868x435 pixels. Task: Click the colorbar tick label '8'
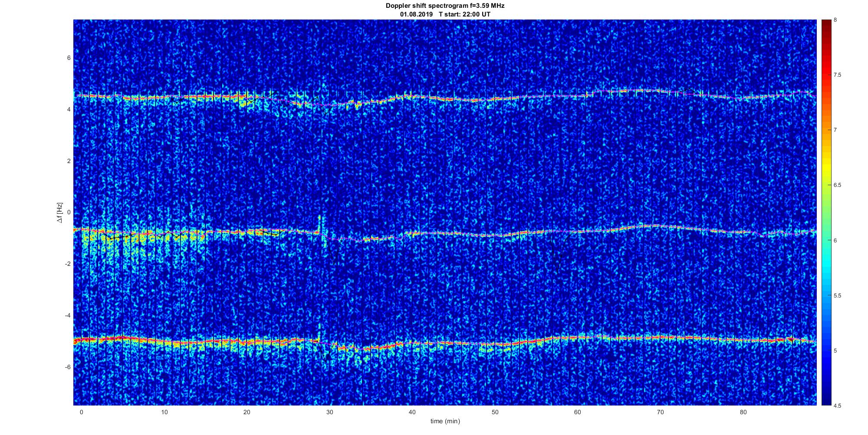(835, 20)
